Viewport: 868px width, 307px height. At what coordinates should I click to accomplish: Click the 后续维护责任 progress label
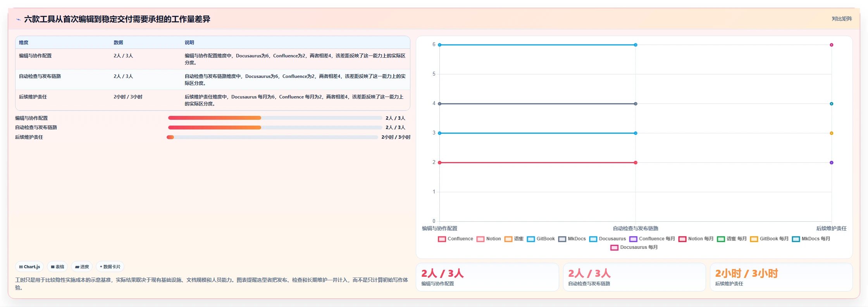(29, 137)
